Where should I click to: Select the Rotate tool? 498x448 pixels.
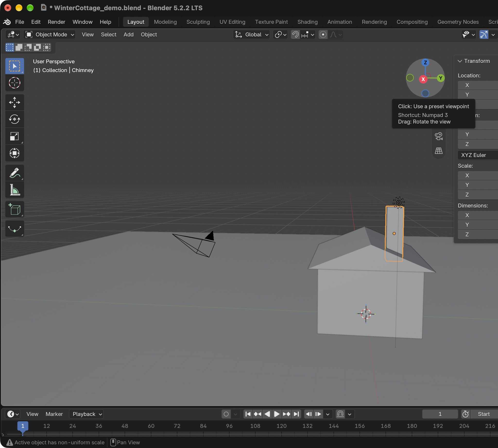click(x=15, y=119)
